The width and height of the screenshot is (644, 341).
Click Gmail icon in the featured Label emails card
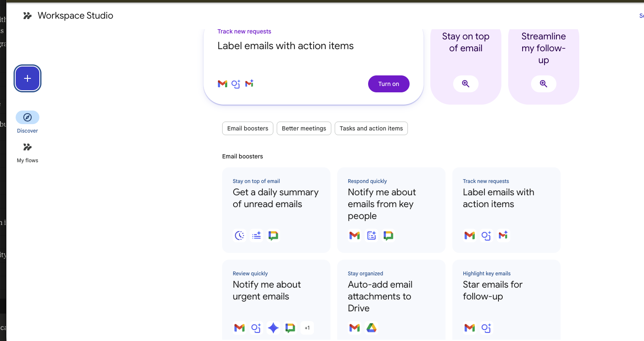pyautogui.click(x=223, y=84)
